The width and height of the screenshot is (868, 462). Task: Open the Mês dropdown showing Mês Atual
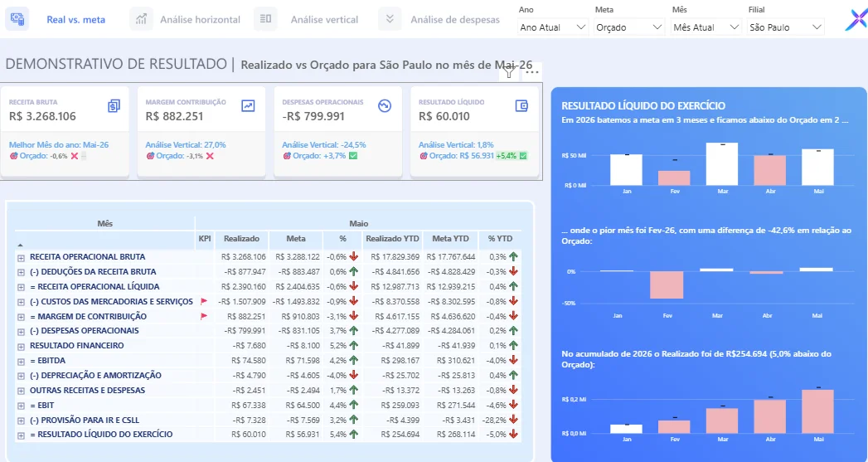coord(706,27)
